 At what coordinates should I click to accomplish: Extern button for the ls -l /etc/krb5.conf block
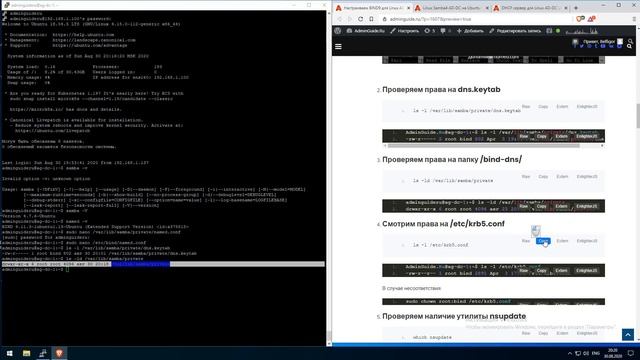click(562, 241)
